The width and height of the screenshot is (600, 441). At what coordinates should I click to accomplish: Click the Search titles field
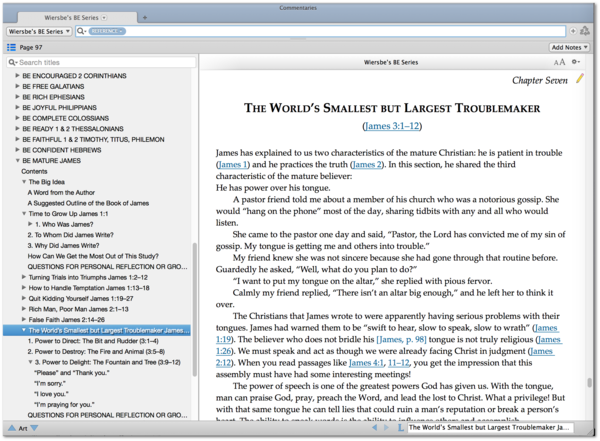101,62
